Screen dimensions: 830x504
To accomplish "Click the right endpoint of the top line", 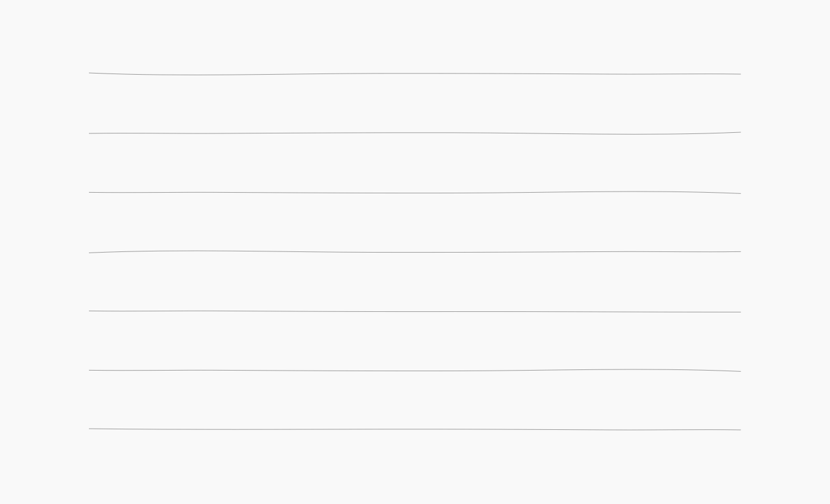I will point(740,74).
